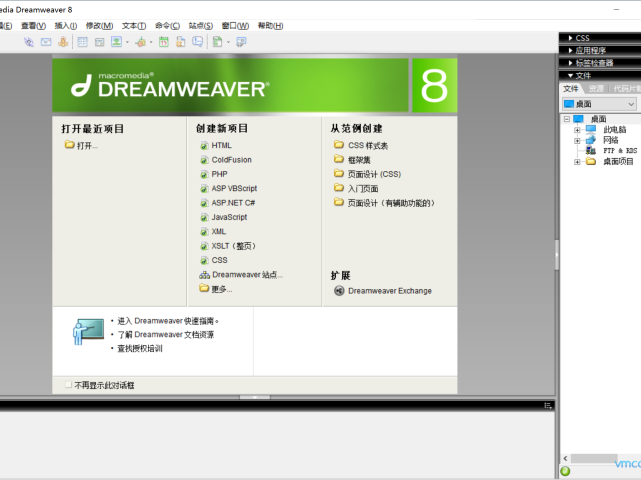Switch to the 资源 tab
This screenshot has height=480, width=641.
[596, 89]
